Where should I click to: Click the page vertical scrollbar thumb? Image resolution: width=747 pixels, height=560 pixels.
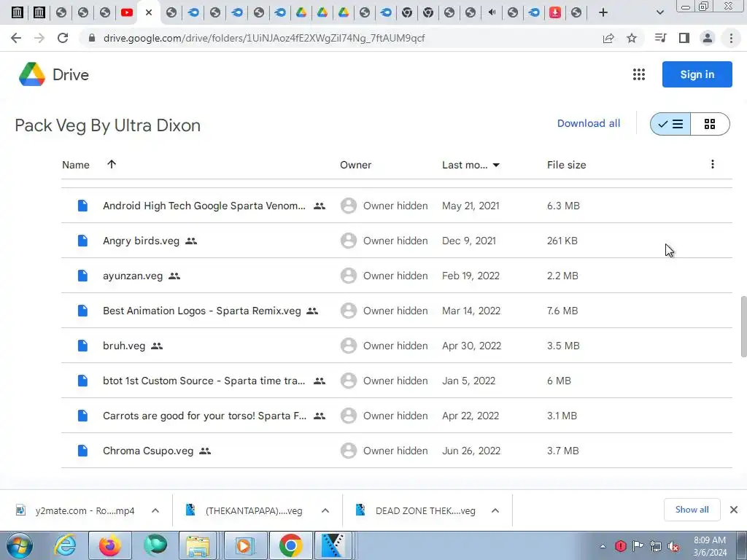coord(743,326)
